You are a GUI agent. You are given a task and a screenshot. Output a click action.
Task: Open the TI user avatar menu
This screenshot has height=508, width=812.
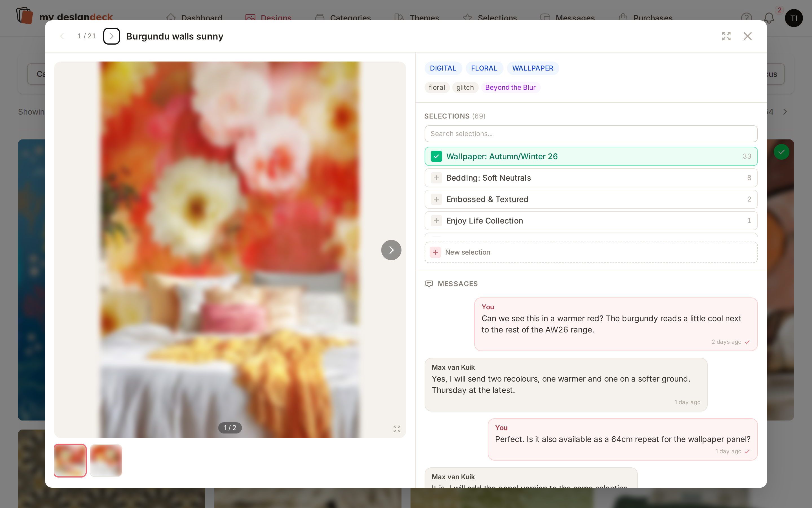(x=794, y=18)
